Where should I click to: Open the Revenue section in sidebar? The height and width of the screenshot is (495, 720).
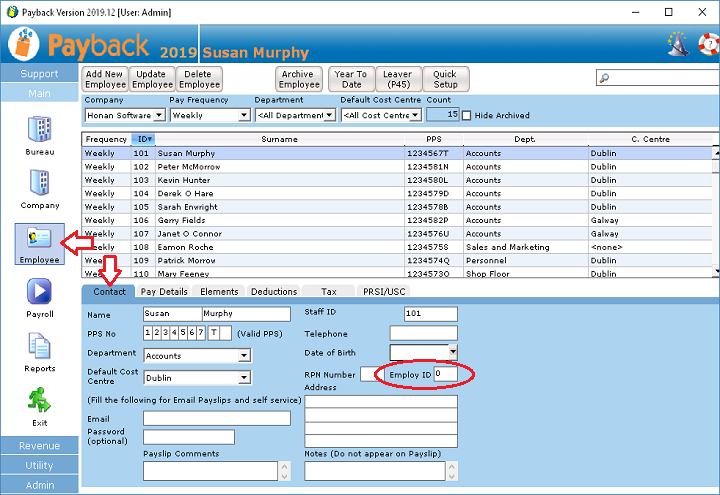tap(39, 447)
